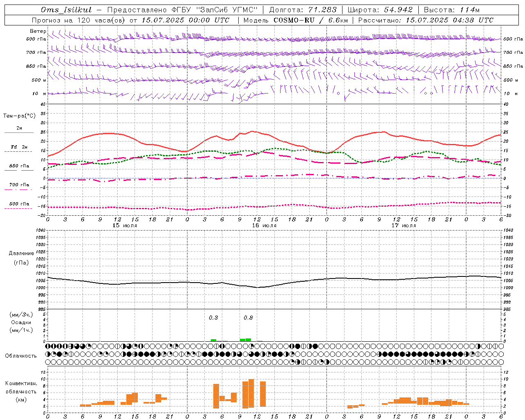The width and height of the screenshot is (525, 420).
Task: Select the 500 м wind level label on left
Action: click(x=39, y=80)
